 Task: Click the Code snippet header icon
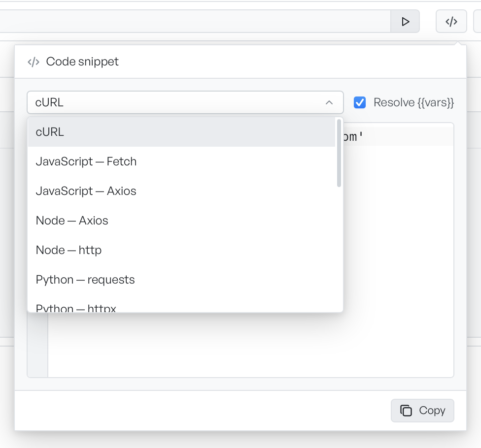point(34,62)
